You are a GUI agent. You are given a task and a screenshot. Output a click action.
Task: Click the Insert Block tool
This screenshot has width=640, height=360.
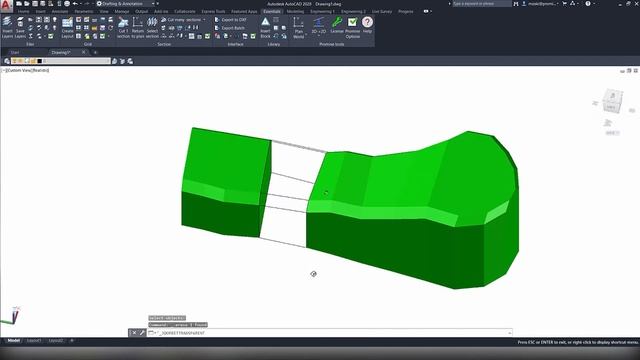tap(265, 28)
